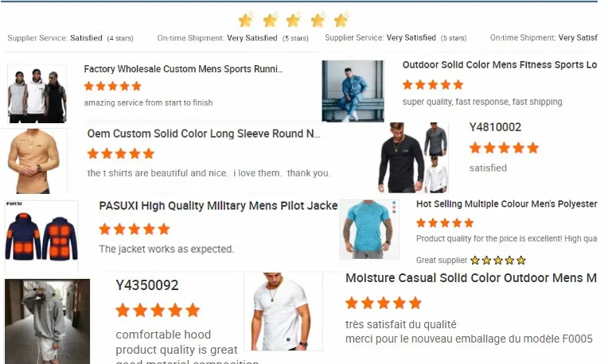Open Factory Wholesale Custom Mens Sports Running link
Viewport: 608px width, 364px height.
(183, 69)
